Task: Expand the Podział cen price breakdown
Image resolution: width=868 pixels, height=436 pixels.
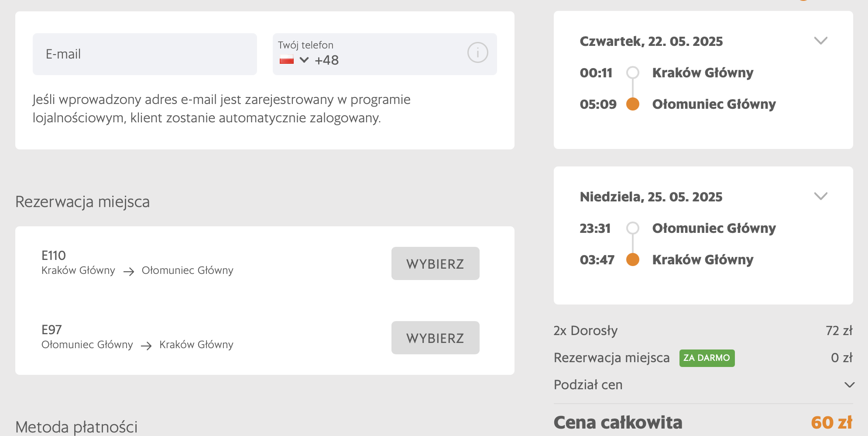Action: 849,385
